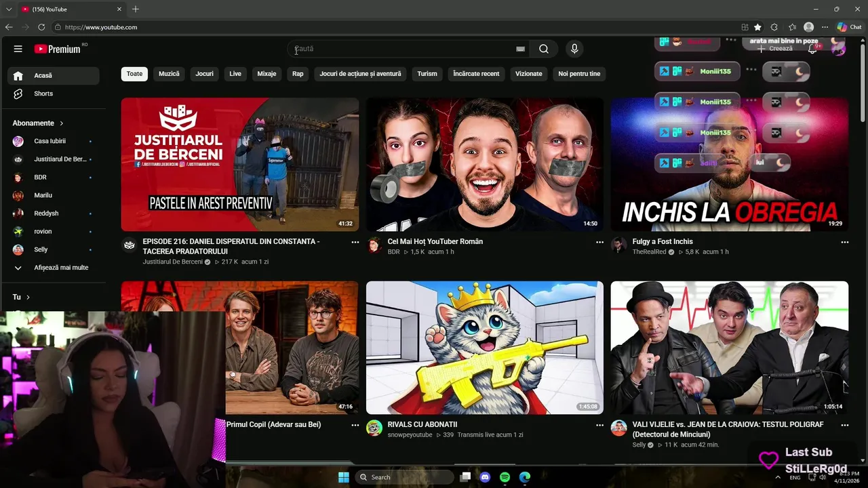Image resolution: width=868 pixels, height=488 pixels.
Task: Expand the Abonamente section arrow
Action: tap(62, 123)
